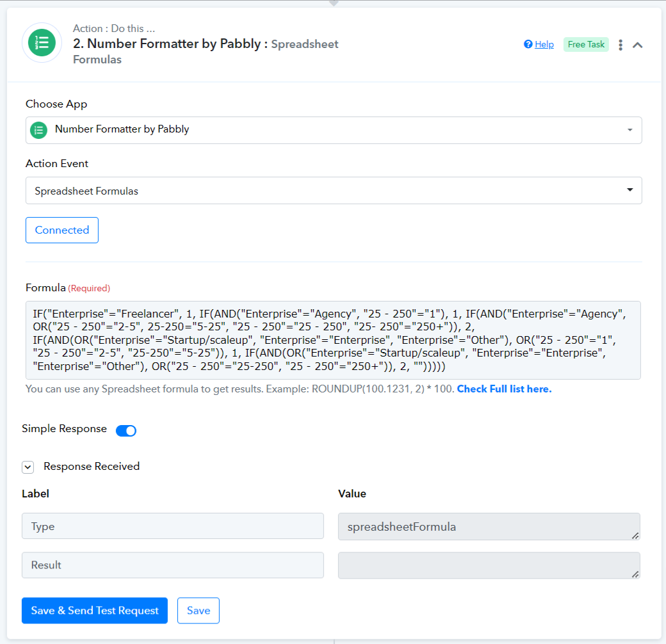
Task: Click inside the Formula text area
Action: 334,340
